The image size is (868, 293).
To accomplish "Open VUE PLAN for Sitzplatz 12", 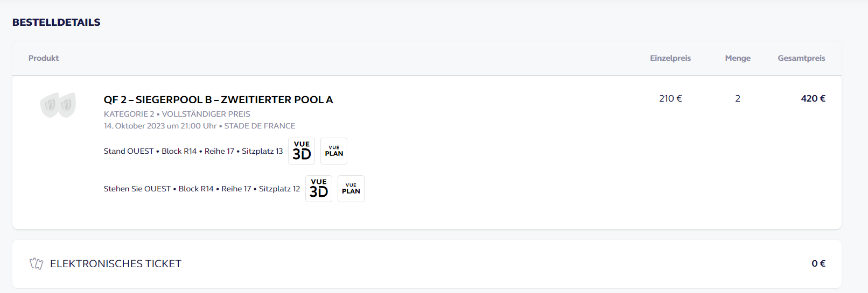I will click(x=351, y=189).
